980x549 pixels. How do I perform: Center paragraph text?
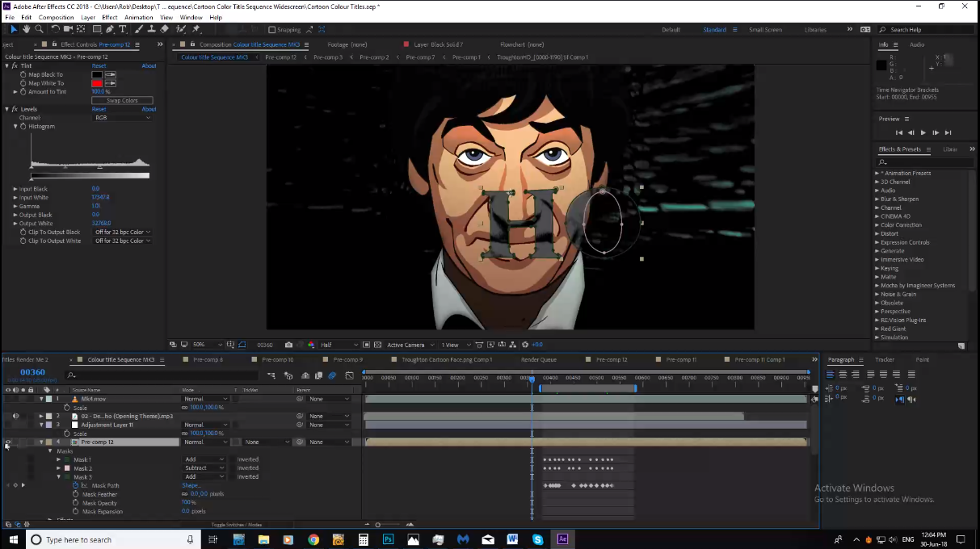click(x=843, y=374)
